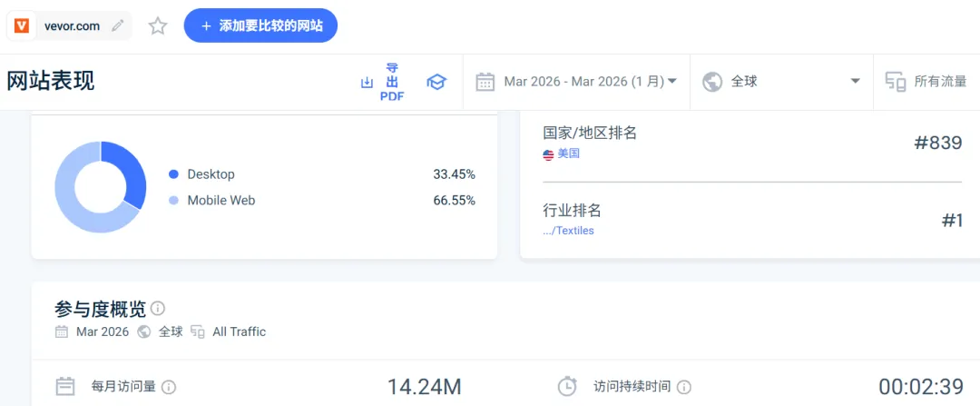Expand the 全球 region dropdown arrow
Image resolution: width=980 pixels, height=406 pixels.
pos(856,82)
